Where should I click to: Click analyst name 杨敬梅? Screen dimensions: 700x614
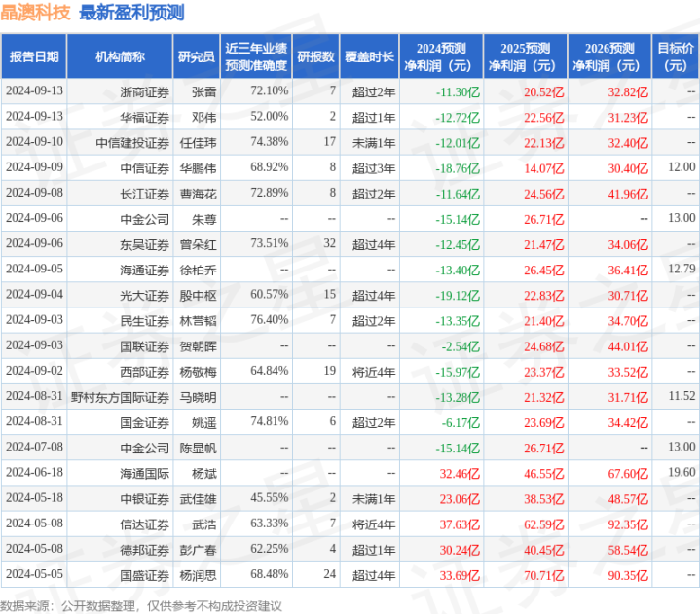(x=199, y=372)
